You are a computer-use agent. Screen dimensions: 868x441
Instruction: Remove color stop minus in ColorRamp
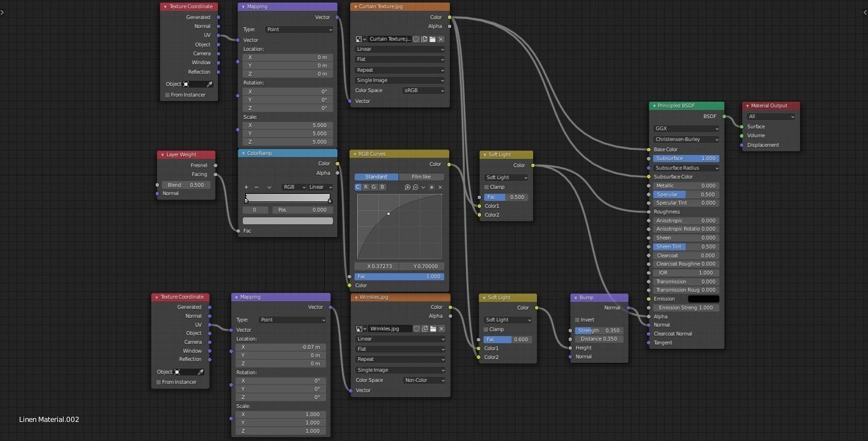click(x=257, y=187)
